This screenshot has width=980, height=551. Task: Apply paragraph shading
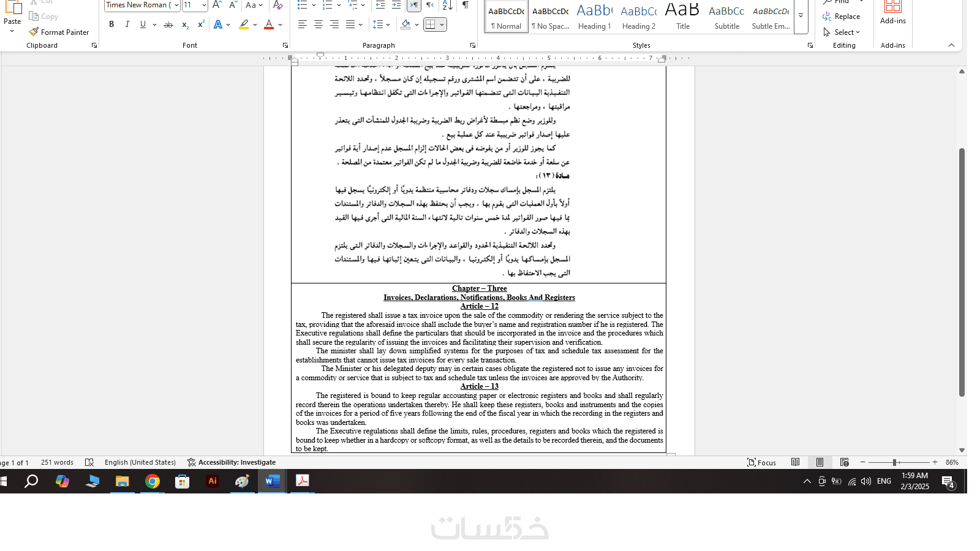(405, 24)
